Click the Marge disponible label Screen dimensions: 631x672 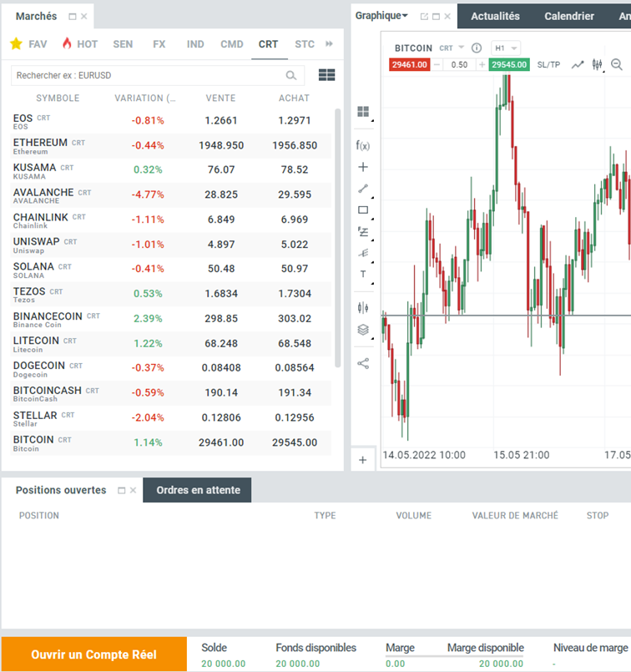(485, 648)
